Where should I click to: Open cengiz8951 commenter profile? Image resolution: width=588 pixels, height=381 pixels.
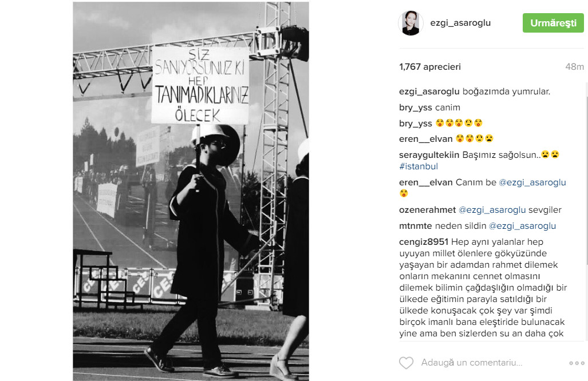(x=424, y=242)
